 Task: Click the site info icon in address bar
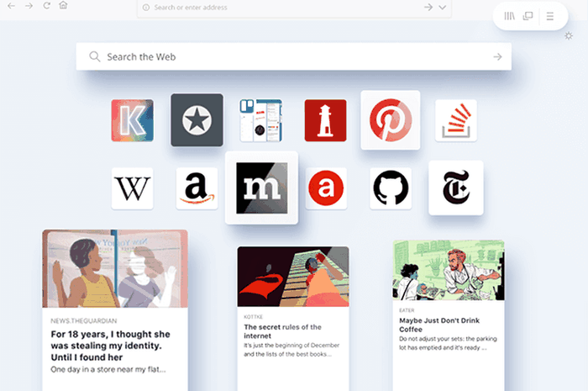(146, 8)
